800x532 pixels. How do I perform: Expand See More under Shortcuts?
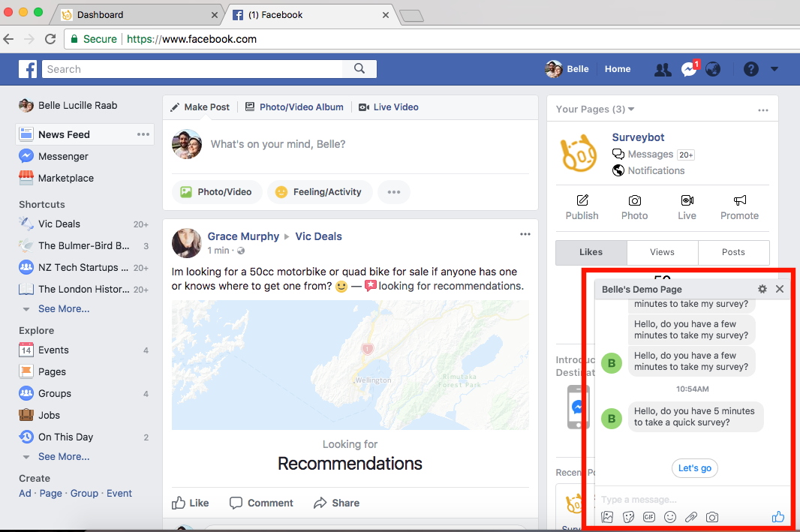(x=63, y=308)
